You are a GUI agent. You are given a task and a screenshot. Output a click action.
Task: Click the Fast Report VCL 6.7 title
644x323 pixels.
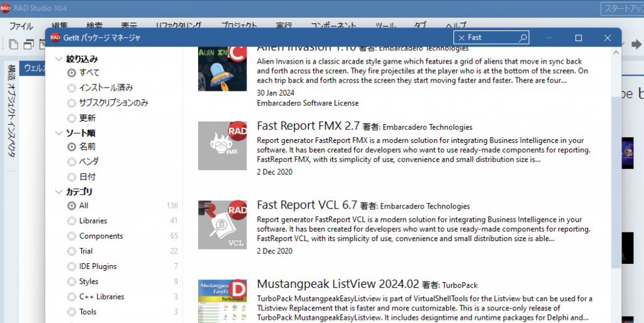pos(307,205)
